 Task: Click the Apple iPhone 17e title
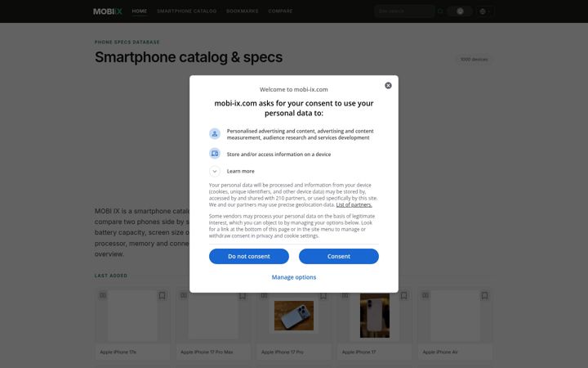click(x=118, y=352)
